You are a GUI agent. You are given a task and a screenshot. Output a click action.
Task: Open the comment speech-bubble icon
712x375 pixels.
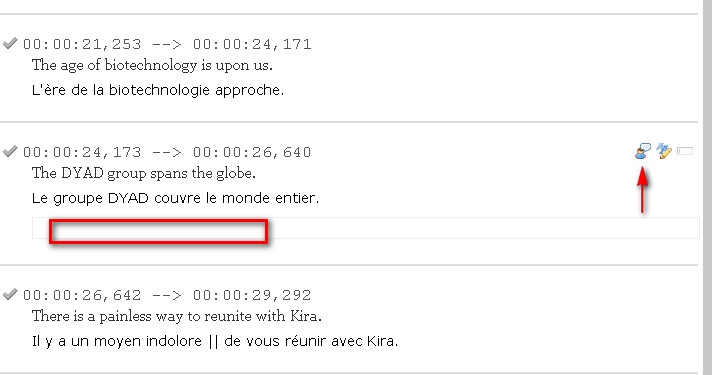(643, 151)
